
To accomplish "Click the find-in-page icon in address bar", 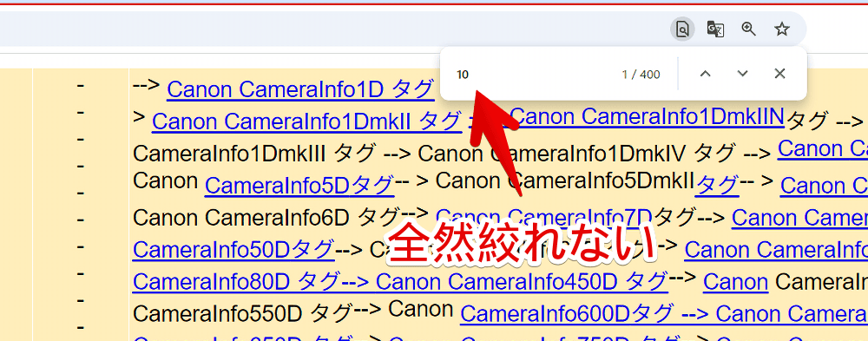I will pos(682,29).
